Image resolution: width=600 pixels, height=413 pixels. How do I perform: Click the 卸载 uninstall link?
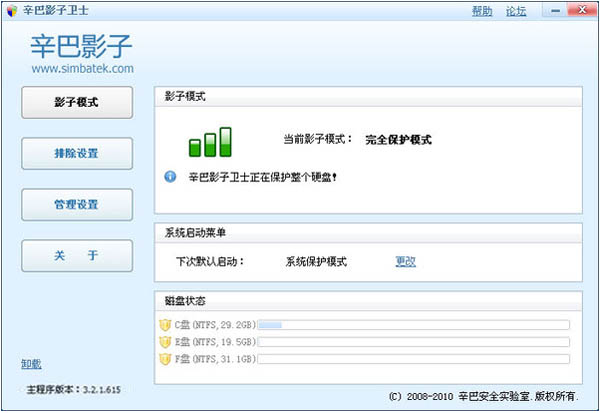(31, 363)
